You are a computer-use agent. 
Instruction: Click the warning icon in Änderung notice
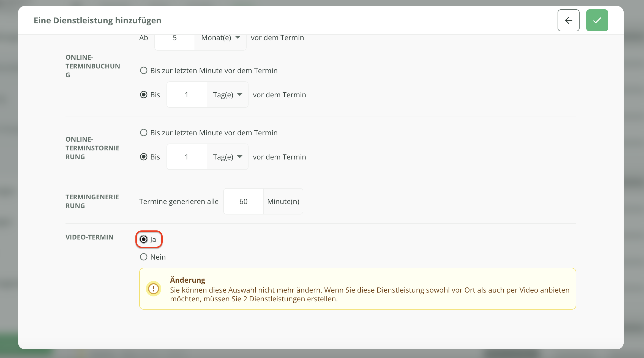[x=153, y=289]
